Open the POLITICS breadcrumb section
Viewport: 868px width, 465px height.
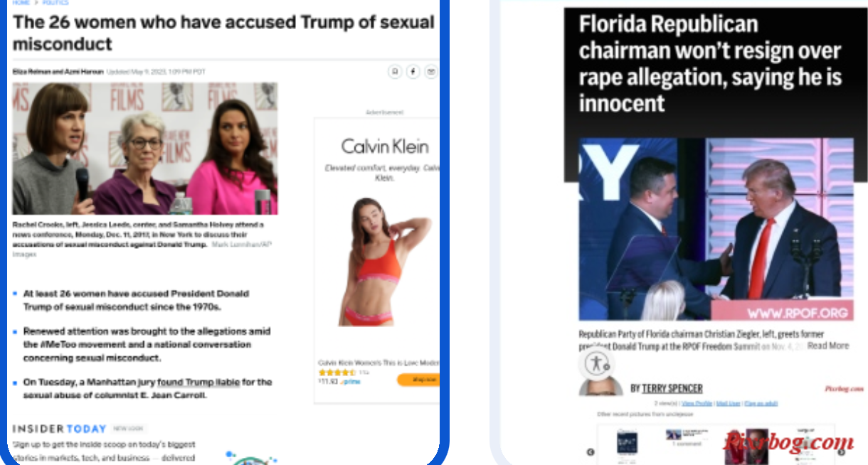pyautogui.click(x=55, y=3)
